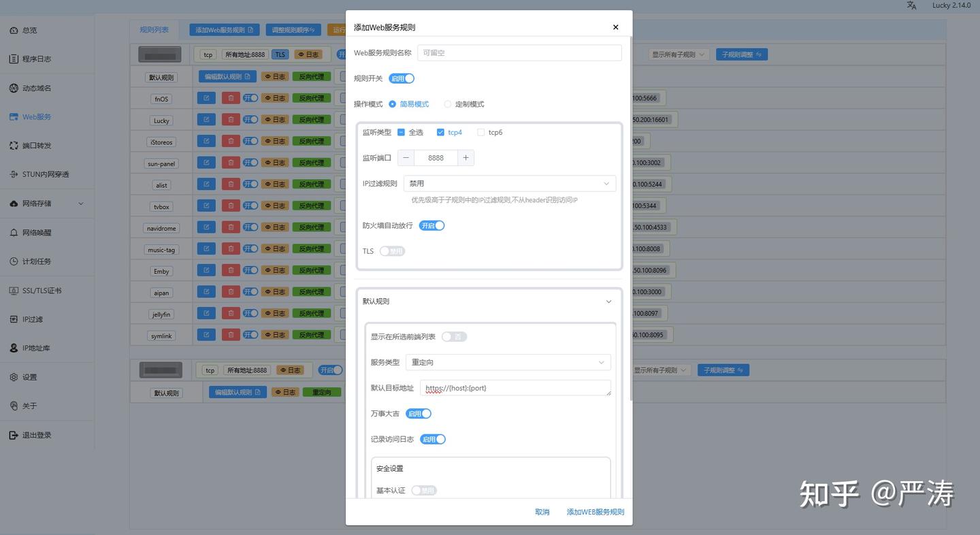Open the 端口转发 section in the sidebar

tap(39, 145)
